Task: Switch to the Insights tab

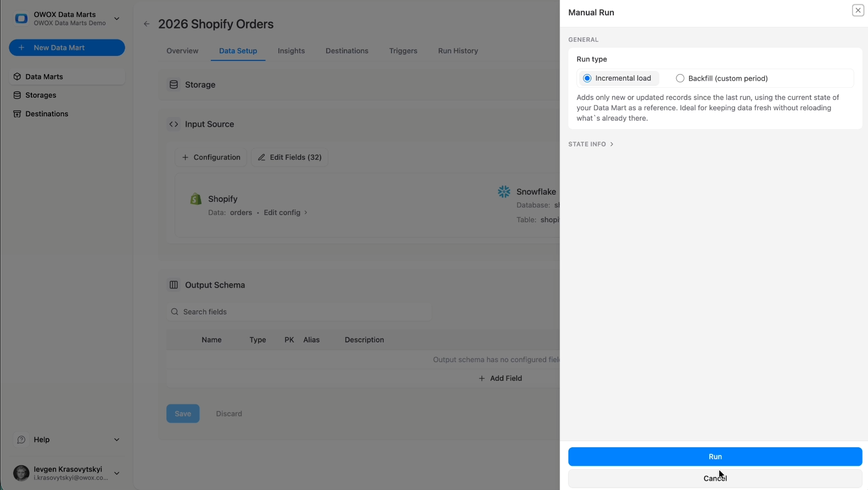Action: [x=291, y=50]
